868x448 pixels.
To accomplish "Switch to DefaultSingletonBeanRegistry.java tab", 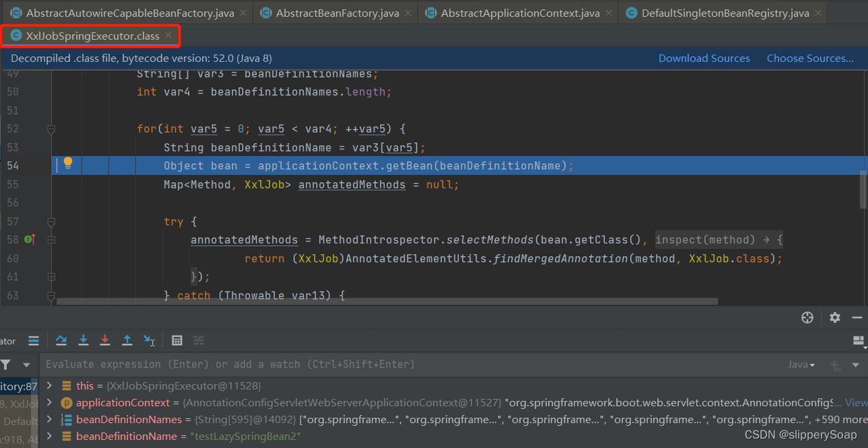I will [x=723, y=13].
